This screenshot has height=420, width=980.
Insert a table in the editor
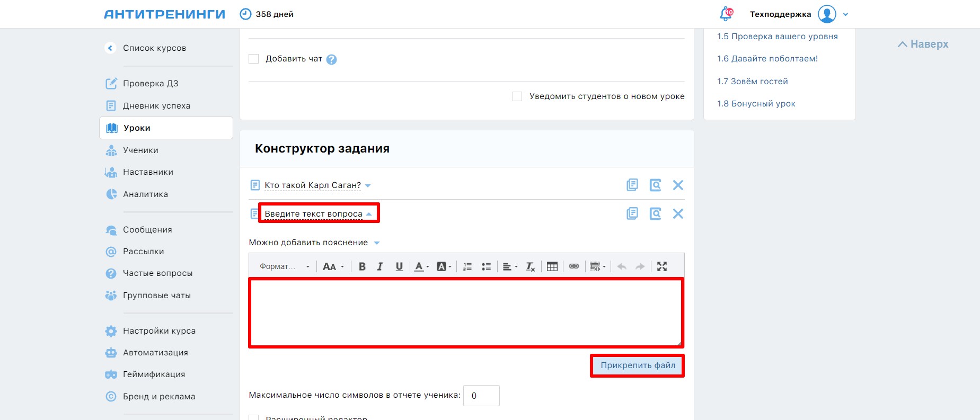tap(552, 266)
